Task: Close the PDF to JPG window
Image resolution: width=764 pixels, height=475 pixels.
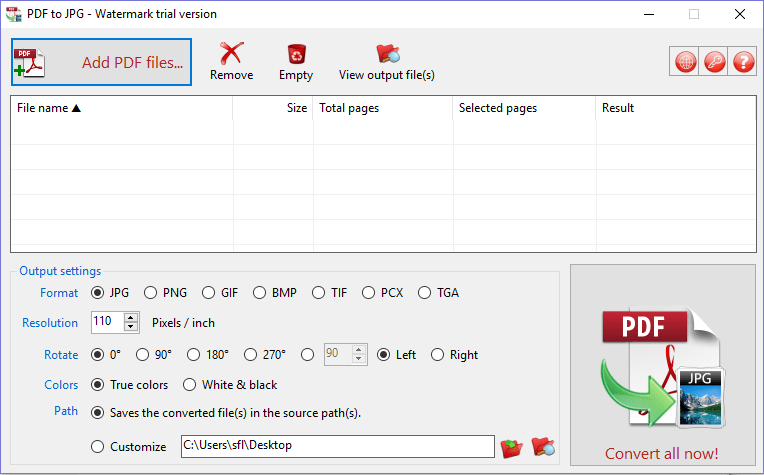Action: (x=740, y=14)
